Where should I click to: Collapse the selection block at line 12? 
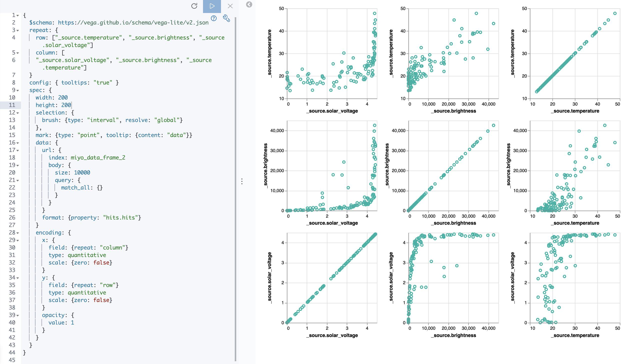pyautogui.click(x=18, y=113)
